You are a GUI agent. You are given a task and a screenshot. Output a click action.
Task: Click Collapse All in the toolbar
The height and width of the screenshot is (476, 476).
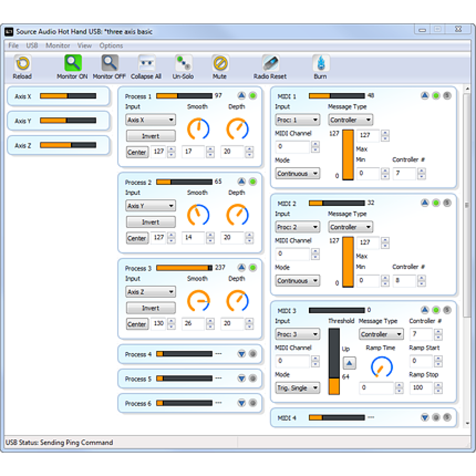click(146, 63)
